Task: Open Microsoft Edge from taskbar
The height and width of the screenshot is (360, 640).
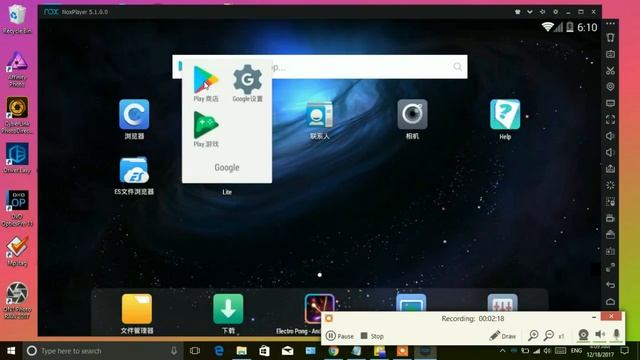Action: click(219, 351)
